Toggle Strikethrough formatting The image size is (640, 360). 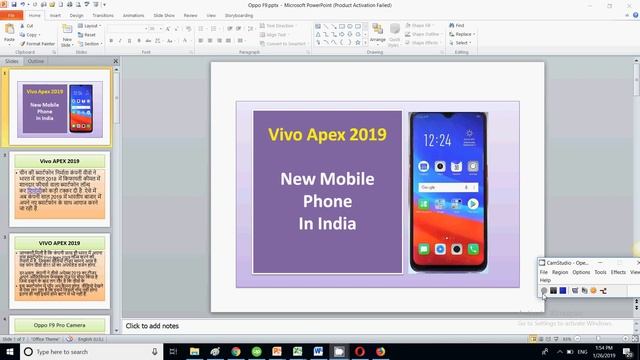pos(148,40)
